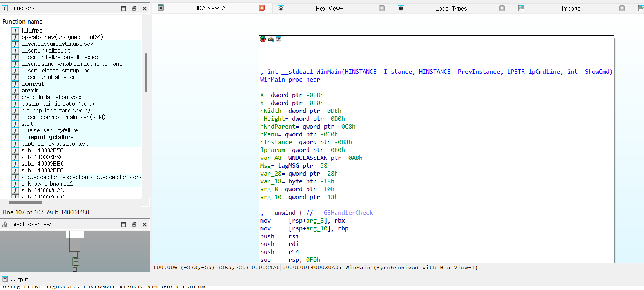
Task: Select __scrt_initialize_crt in the Functions list
Action: (x=46, y=51)
